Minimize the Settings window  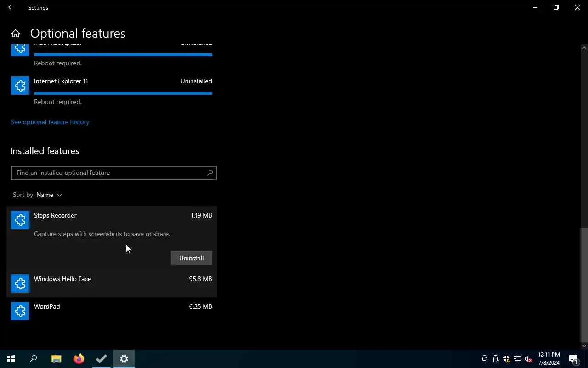tap(535, 7)
